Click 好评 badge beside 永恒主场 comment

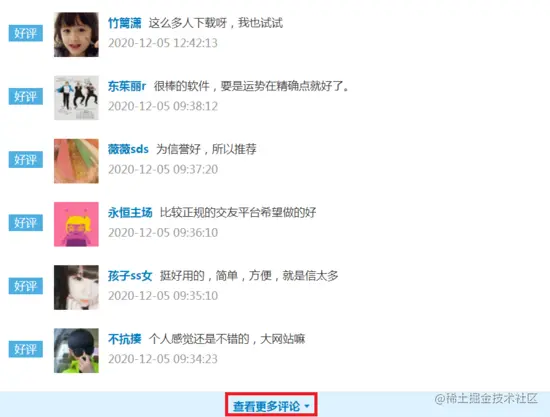tap(26, 223)
